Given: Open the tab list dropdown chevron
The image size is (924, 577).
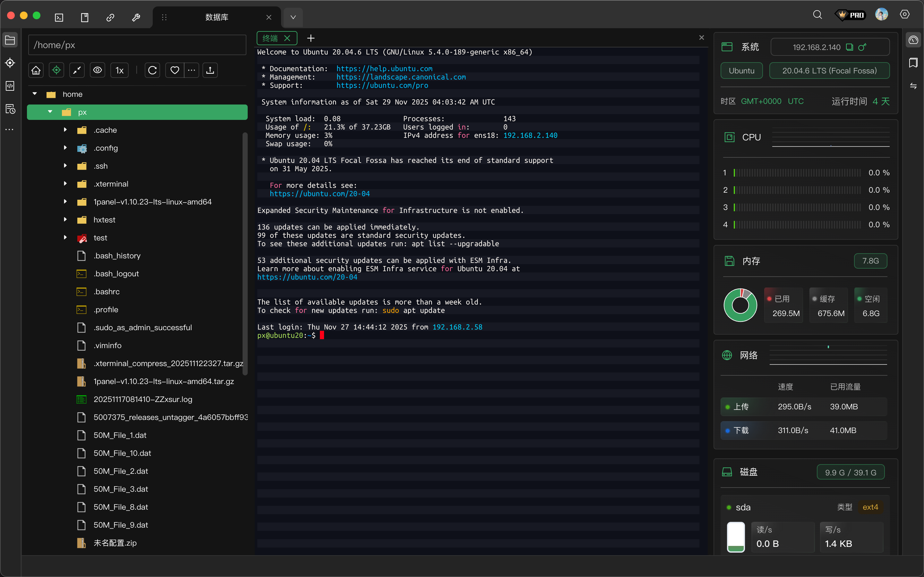Looking at the screenshot, I should 293,18.
